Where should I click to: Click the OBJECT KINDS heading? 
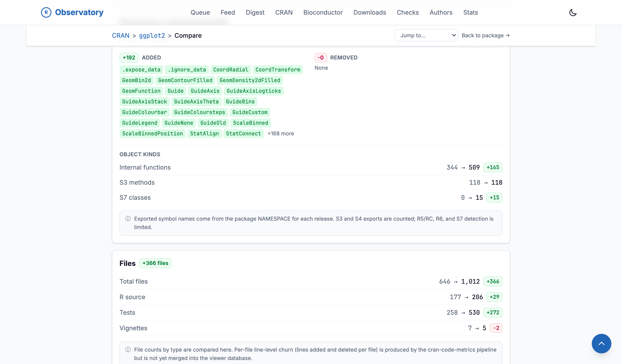[x=140, y=154]
